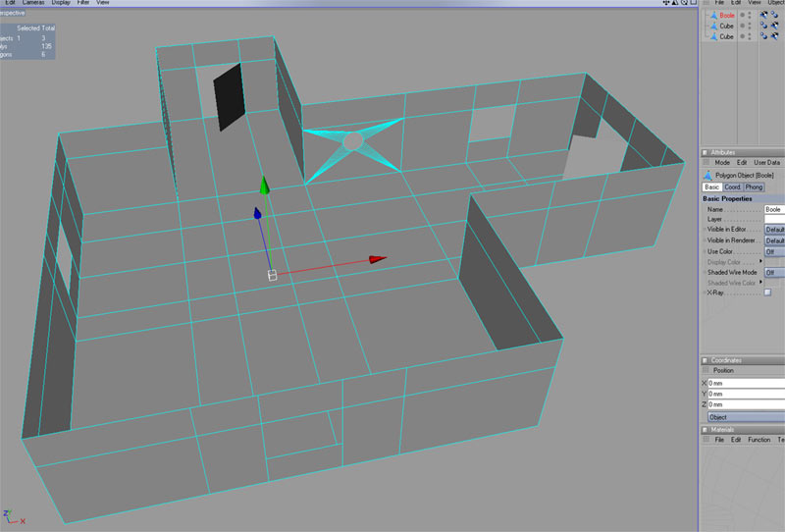
Task: Open the Use Color dropdown
Action: point(774,251)
